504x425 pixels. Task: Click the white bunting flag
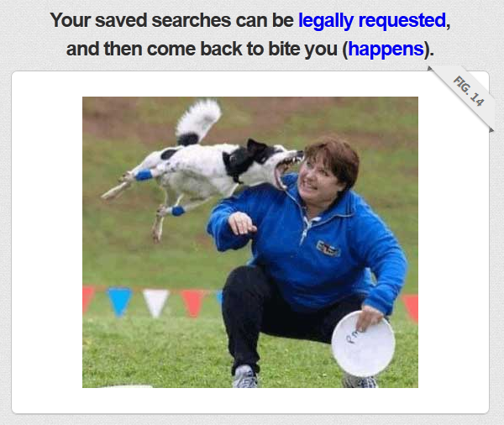[156, 302]
